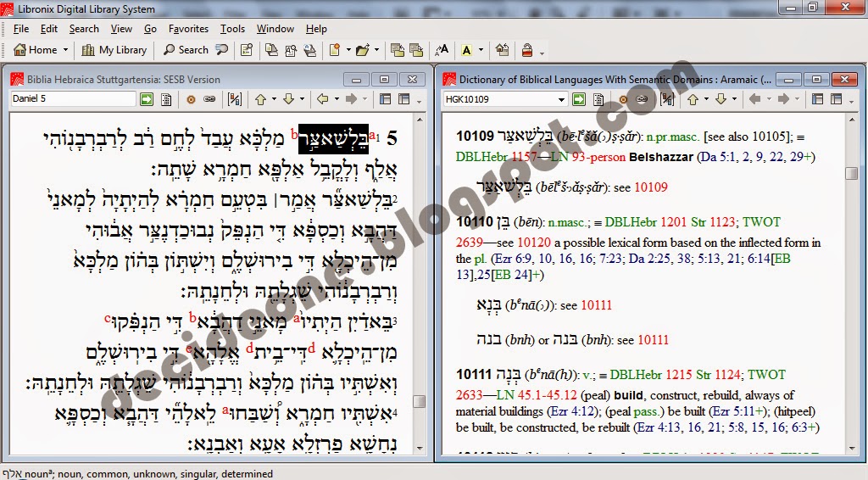Open the blue Ezr 4:12 reference link

point(574,411)
